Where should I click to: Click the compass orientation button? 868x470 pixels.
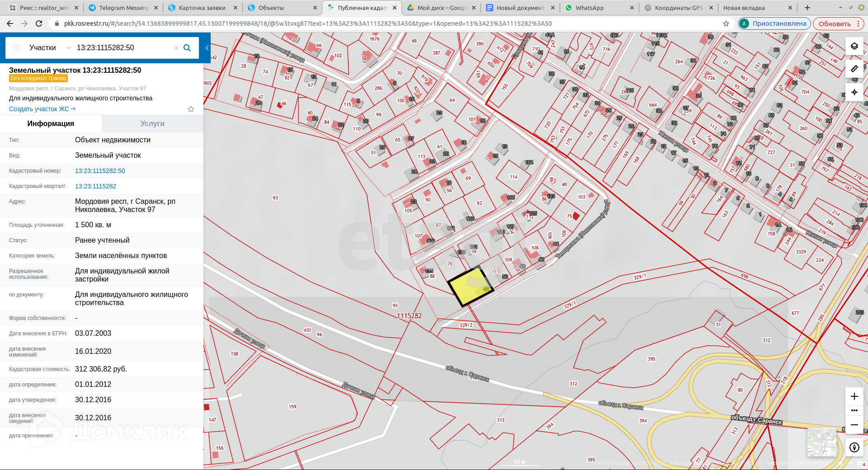(x=854, y=447)
